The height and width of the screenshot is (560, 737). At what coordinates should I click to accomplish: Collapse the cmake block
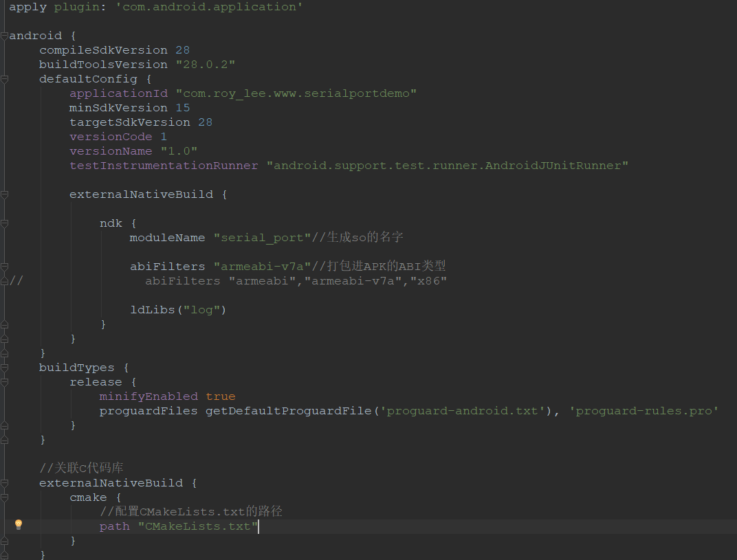(x=4, y=497)
